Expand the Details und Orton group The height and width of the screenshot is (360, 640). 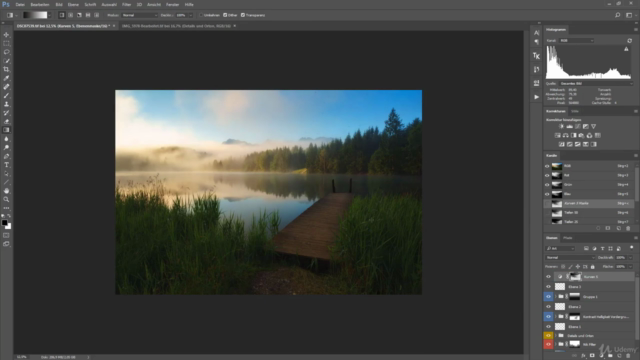(x=556, y=336)
